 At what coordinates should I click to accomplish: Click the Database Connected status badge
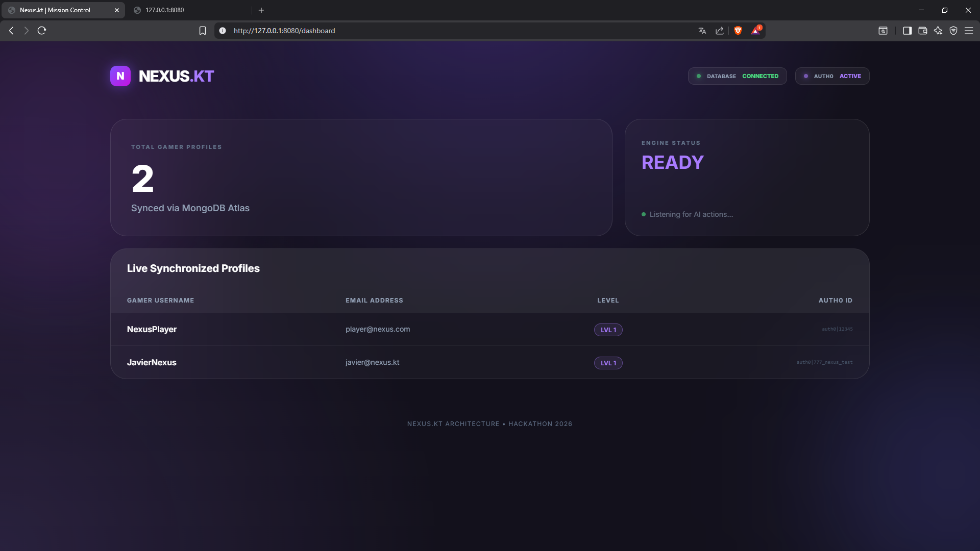click(x=737, y=76)
